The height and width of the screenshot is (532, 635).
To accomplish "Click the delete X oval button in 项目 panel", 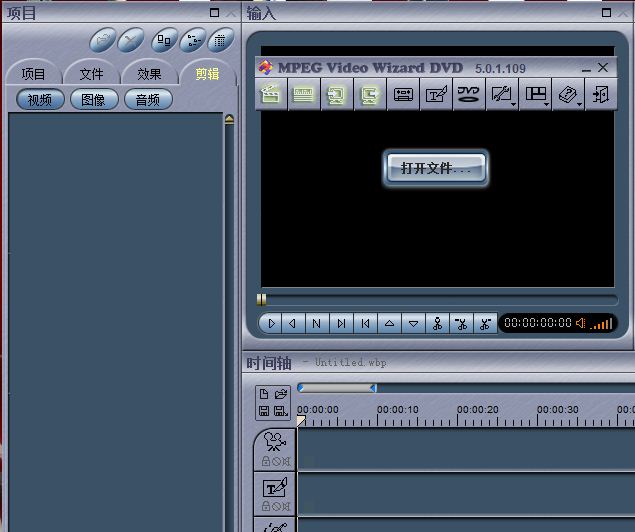I will pos(130,40).
